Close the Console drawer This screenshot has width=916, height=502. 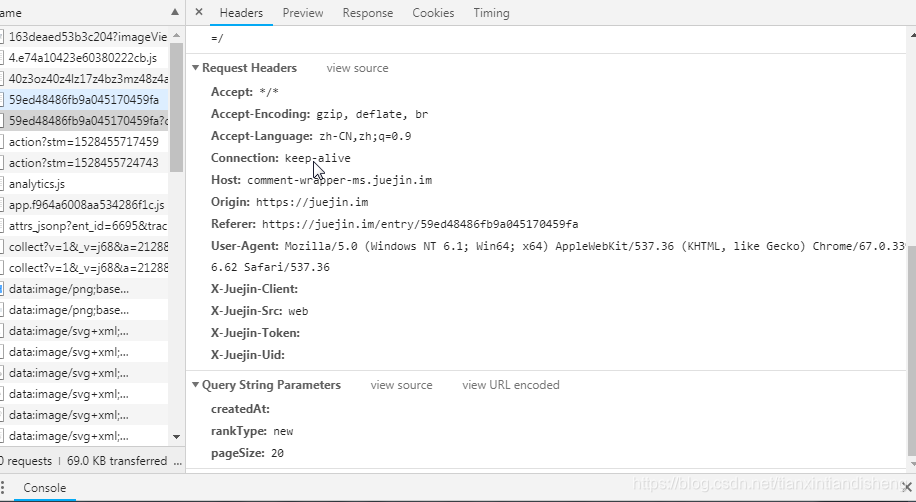point(907,487)
